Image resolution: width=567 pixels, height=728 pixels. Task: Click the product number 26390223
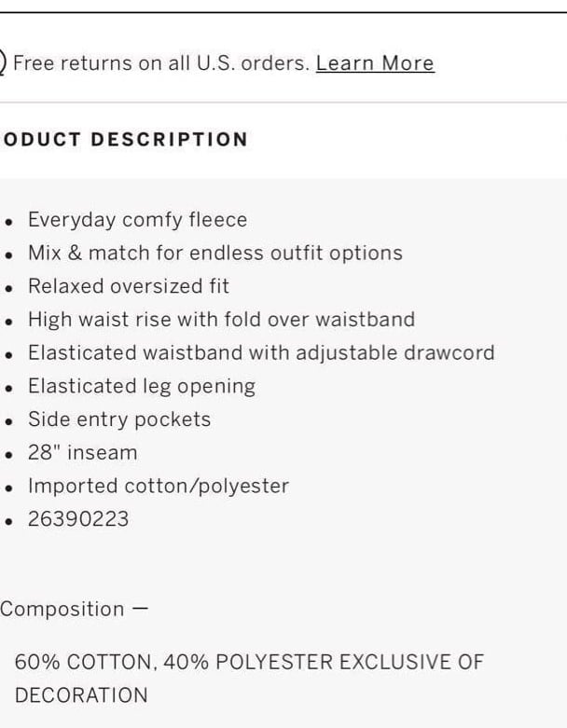pyautogui.click(x=78, y=519)
